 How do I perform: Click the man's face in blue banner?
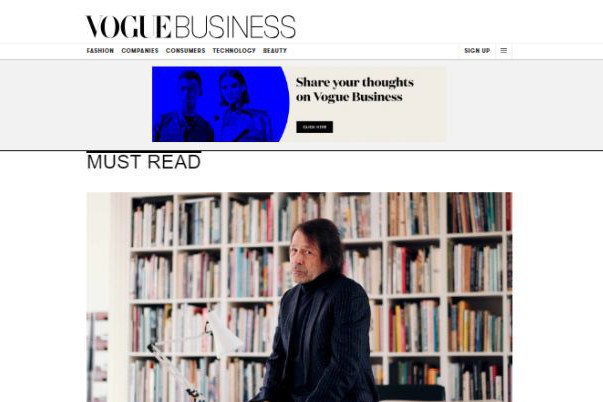pyautogui.click(x=190, y=89)
